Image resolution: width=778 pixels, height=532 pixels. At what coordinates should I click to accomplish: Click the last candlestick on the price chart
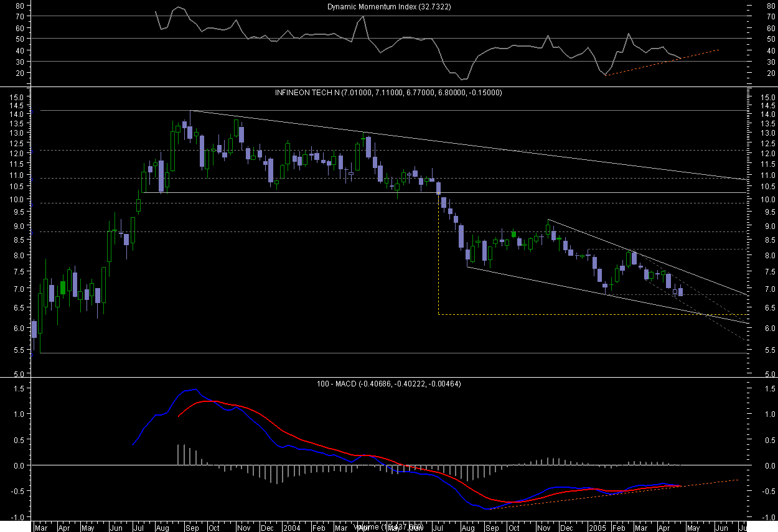[681, 292]
